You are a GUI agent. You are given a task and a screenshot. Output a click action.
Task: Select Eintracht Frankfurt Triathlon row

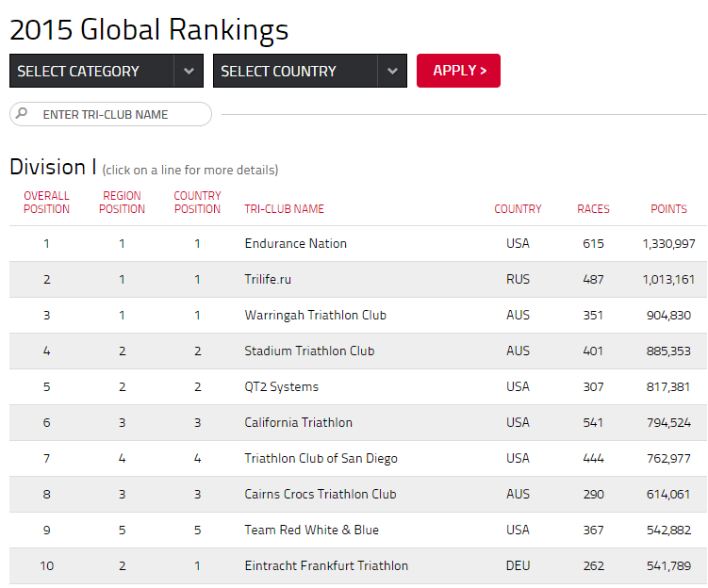358,566
